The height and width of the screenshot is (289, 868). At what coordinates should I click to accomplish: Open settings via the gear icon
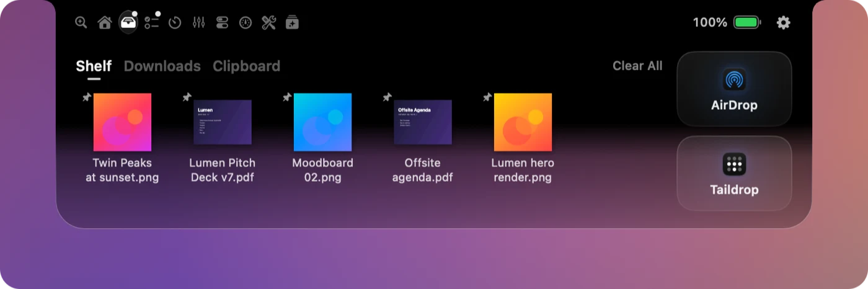click(784, 23)
